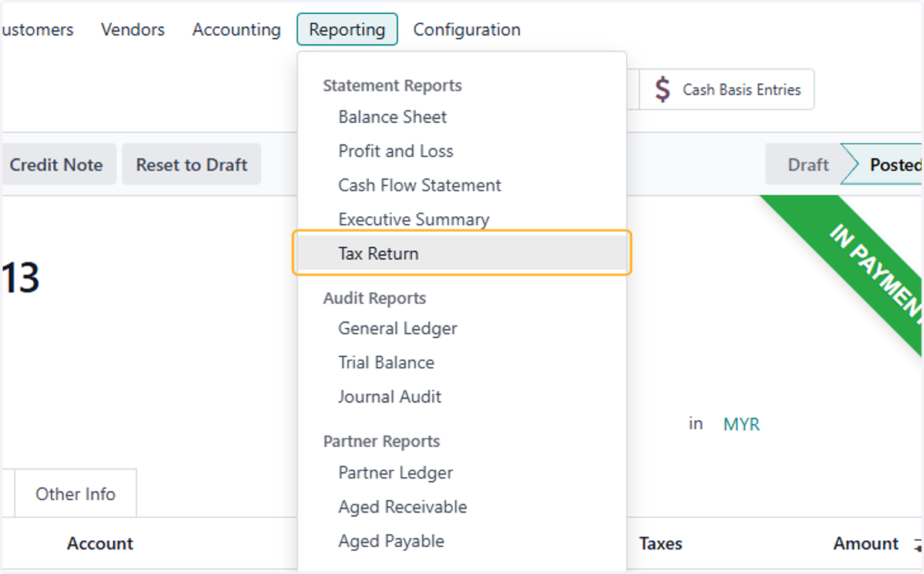Viewport: 924px width, 574px height.
Task: Click the Audit Reports section heading
Action: [375, 298]
